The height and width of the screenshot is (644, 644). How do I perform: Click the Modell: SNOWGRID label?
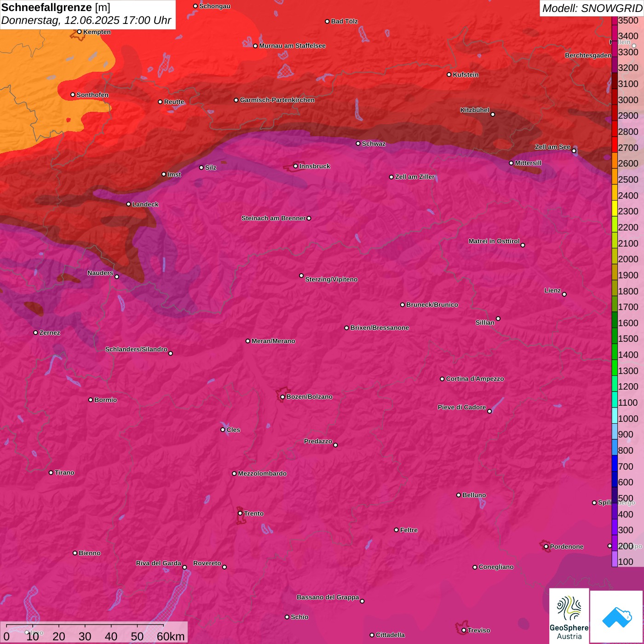pyautogui.click(x=592, y=8)
